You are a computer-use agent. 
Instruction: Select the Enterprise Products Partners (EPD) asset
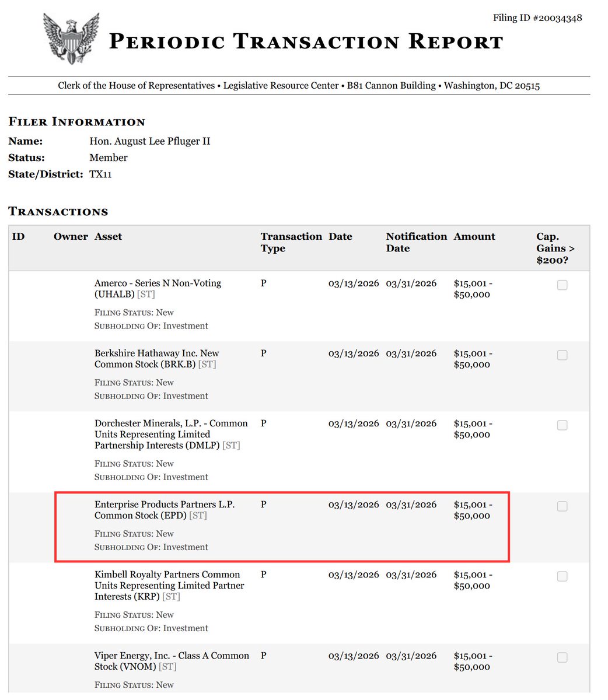164,510
